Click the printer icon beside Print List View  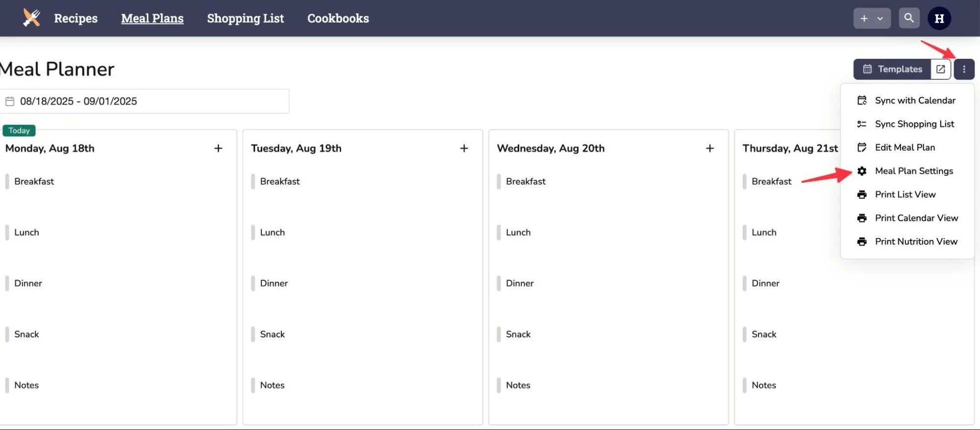(861, 194)
